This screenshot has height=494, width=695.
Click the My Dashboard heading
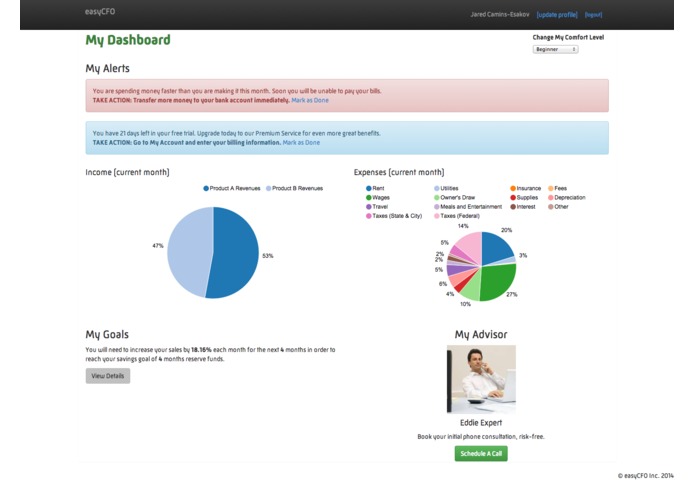click(x=128, y=40)
